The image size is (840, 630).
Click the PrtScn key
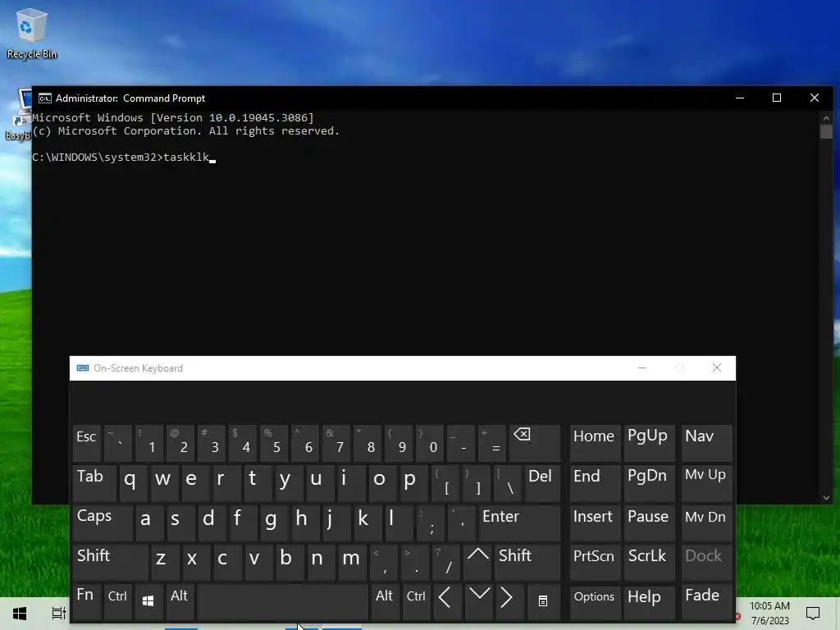[595, 561]
